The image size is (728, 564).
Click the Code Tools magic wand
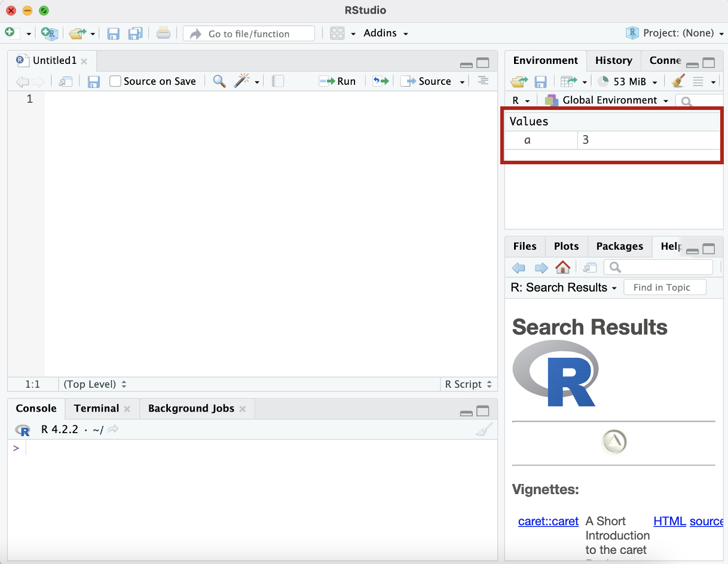click(241, 81)
